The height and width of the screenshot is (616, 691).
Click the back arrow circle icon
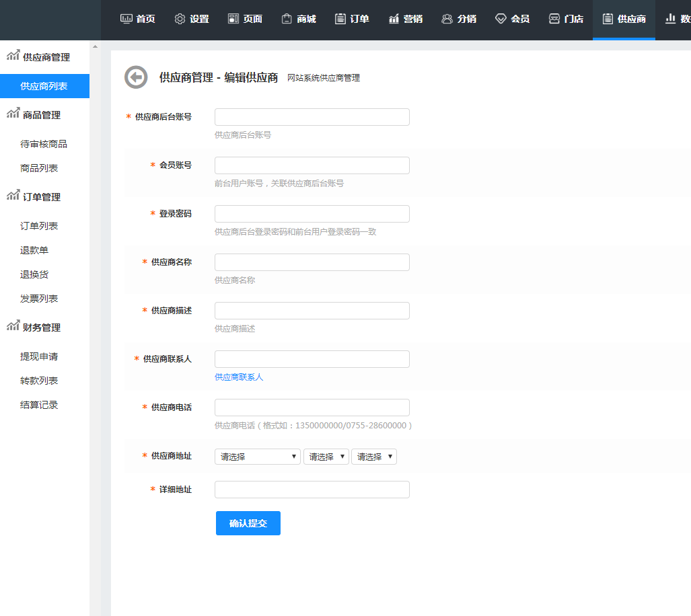pyautogui.click(x=136, y=77)
